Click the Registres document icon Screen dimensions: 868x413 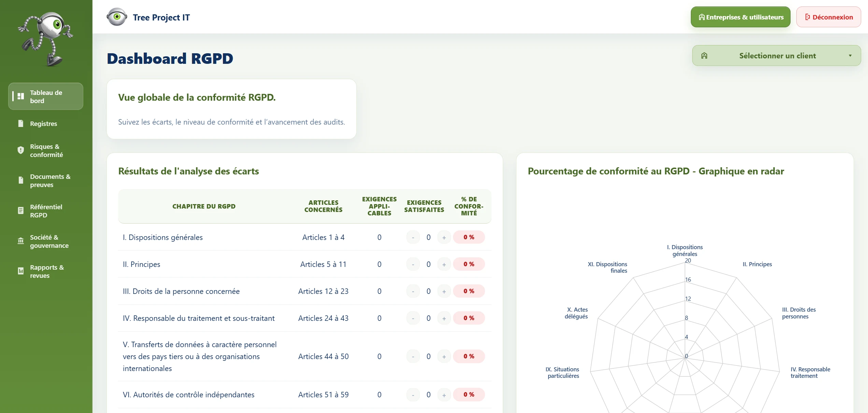click(21, 124)
